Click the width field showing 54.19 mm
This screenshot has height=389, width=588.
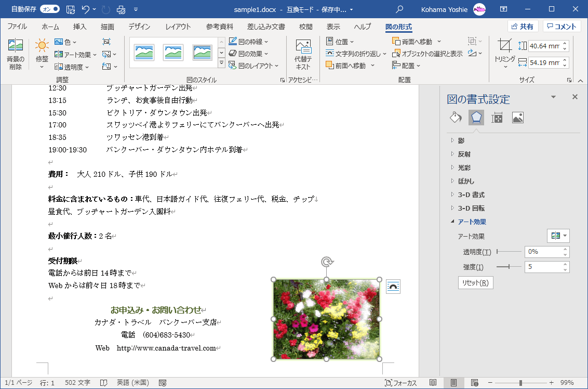click(x=544, y=63)
